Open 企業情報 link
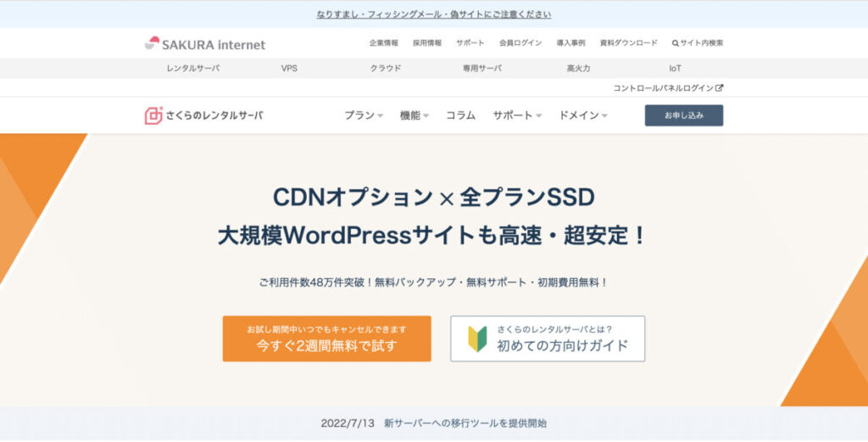The width and height of the screenshot is (868, 442). (x=384, y=42)
